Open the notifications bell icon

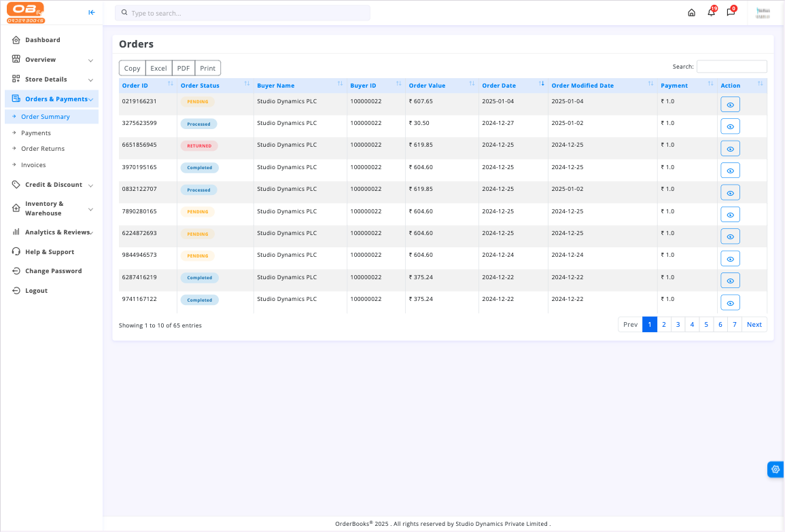point(711,12)
